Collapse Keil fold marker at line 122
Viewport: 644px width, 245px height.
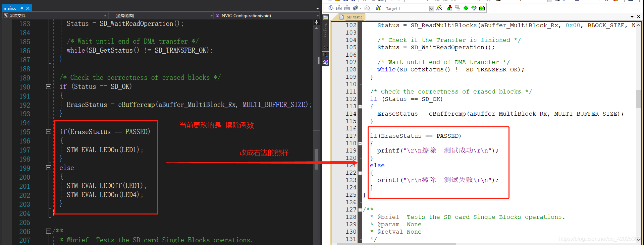(360, 173)
